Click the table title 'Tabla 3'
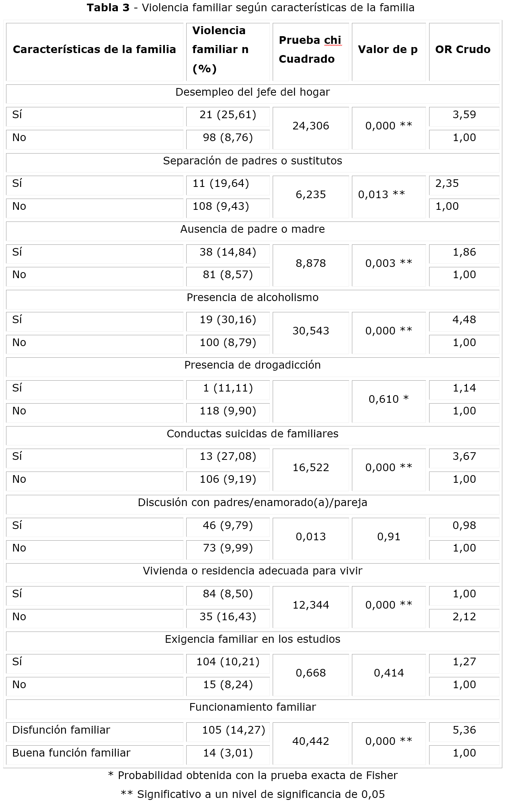The height and width of the screenshot is (812, 518). 108,8
